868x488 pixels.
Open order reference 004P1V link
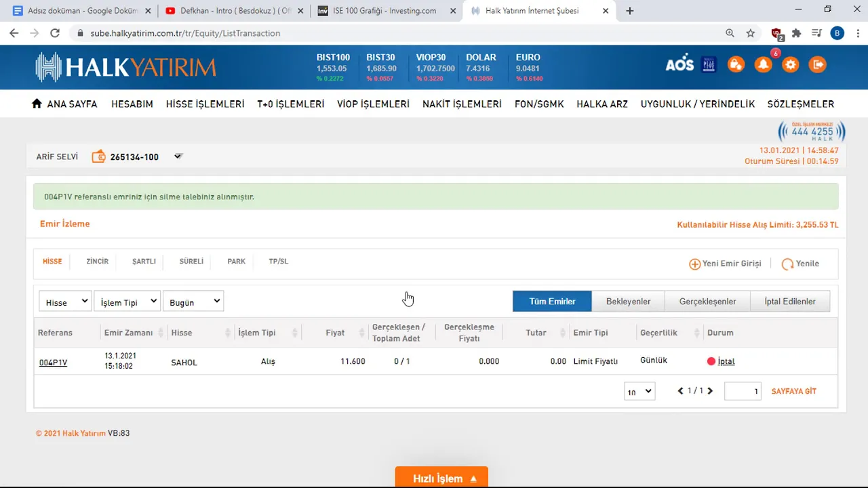53,363
